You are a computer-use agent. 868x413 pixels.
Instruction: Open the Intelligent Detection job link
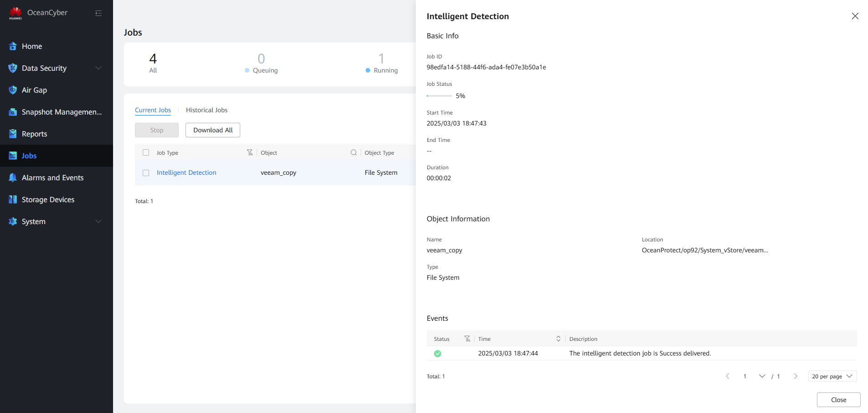pos(186,173)
